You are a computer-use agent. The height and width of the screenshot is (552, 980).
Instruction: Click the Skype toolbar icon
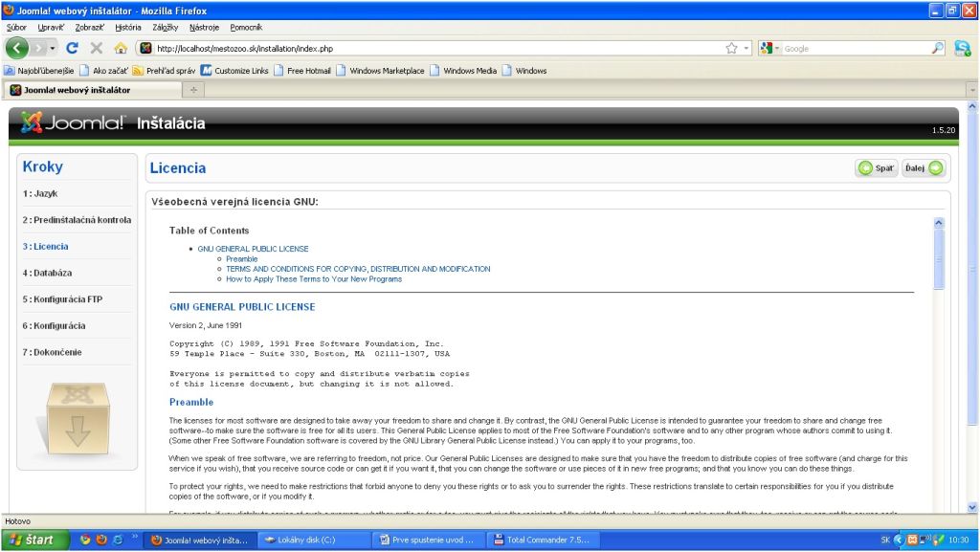pos(963,48)
